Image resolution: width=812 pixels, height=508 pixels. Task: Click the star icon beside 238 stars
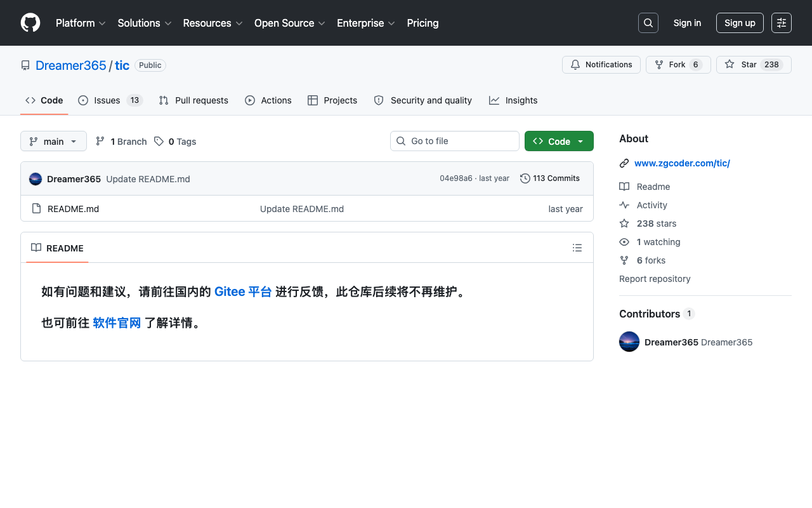coord(624,224)
